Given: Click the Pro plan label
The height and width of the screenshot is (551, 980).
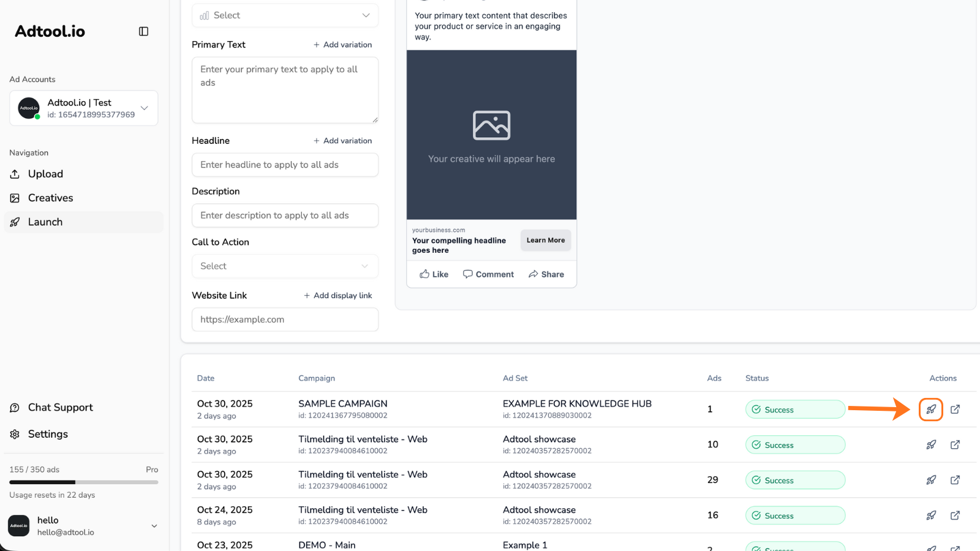Looking at the screenshot, I should [152, 470].
